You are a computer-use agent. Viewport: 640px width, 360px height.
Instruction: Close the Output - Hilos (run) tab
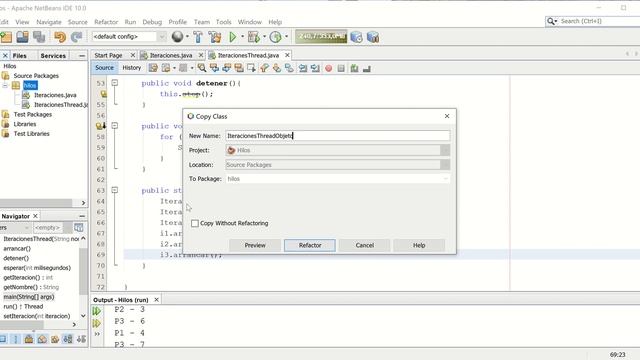[x=156, y=300]
